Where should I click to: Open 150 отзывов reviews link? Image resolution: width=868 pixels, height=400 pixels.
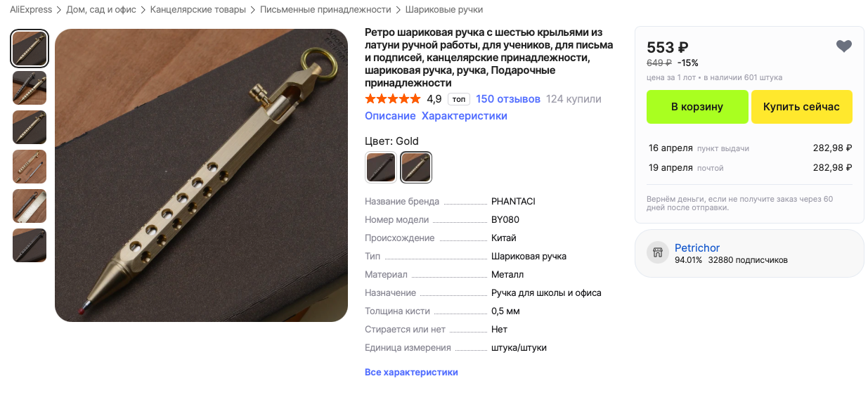(x=508, y=99)
